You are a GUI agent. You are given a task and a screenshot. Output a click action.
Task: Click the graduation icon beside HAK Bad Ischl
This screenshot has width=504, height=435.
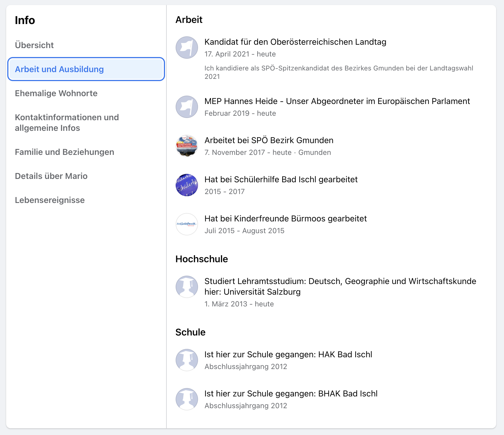click(187, 360)
